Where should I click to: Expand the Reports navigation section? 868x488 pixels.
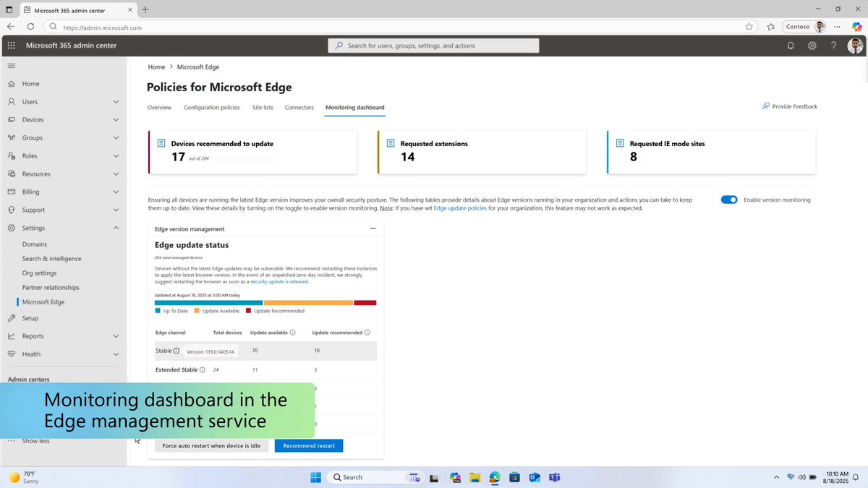116,336
